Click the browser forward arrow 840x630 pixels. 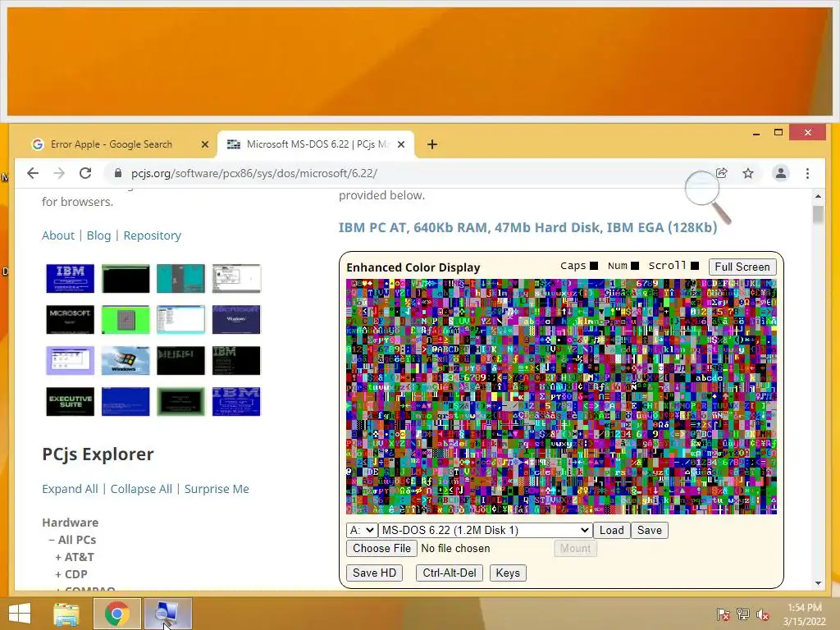59,173
